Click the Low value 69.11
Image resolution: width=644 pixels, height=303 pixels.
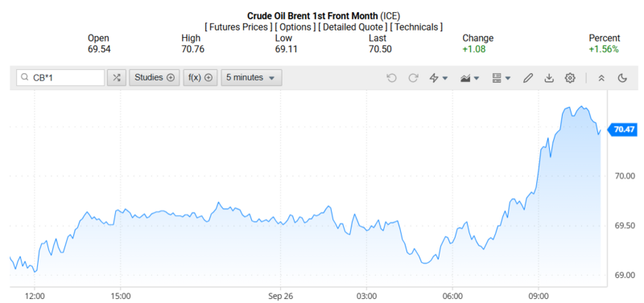pyautogui.click(x=287, y=49)
